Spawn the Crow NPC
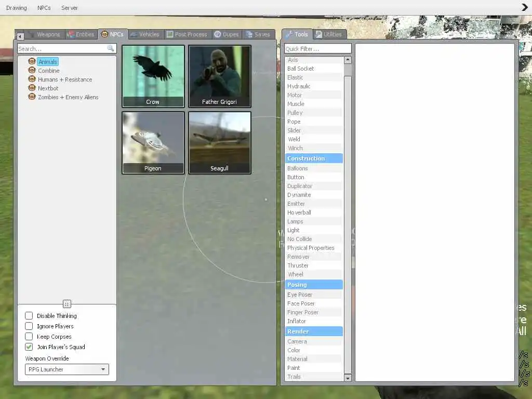Image resolution: width=532 pixels, height=399 pixels. (153, 76)
